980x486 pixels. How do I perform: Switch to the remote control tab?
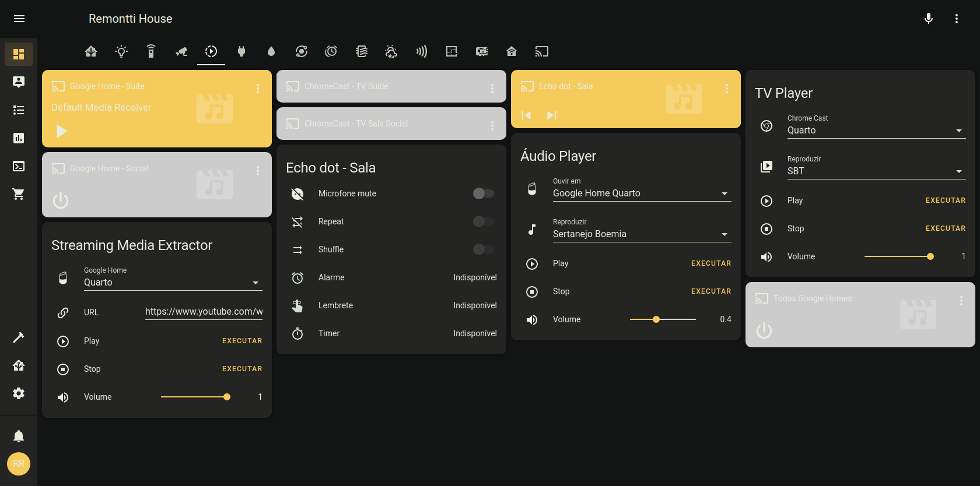point(151,51)
